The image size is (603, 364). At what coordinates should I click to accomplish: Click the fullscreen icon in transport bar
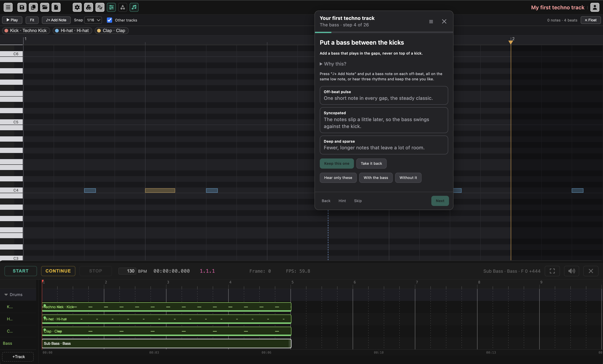click(x=552, y=271)
